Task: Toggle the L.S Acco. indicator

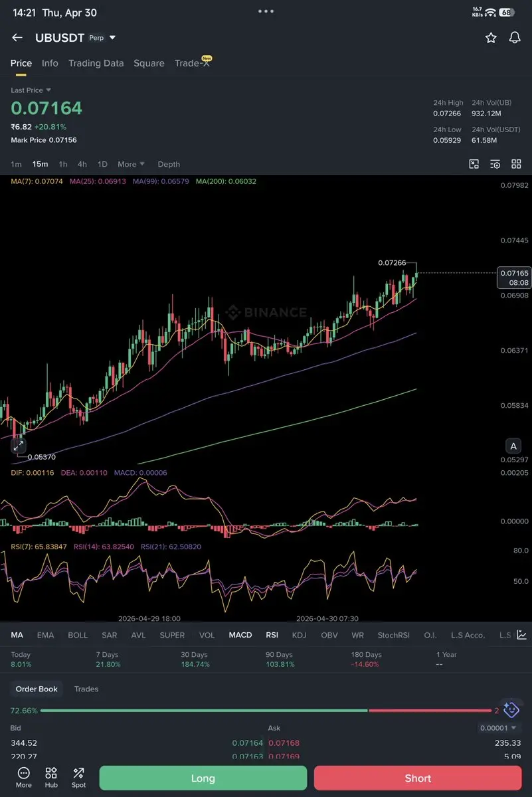Action: tap(468, 635)
